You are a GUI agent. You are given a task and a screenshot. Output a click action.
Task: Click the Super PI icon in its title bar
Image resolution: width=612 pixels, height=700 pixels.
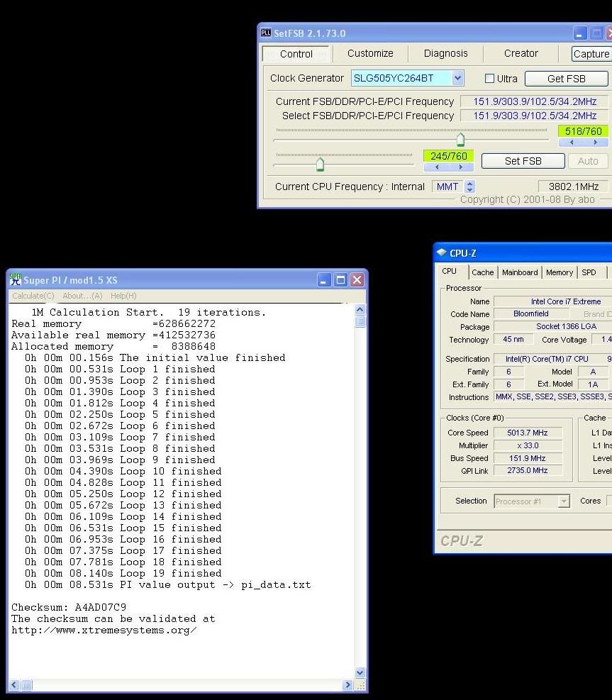pyautogui.click(x=14, y=280)
